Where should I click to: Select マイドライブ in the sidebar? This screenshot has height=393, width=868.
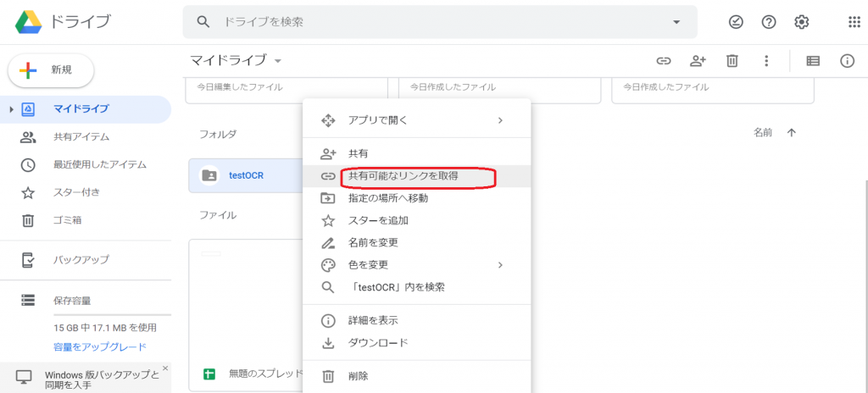86,109
